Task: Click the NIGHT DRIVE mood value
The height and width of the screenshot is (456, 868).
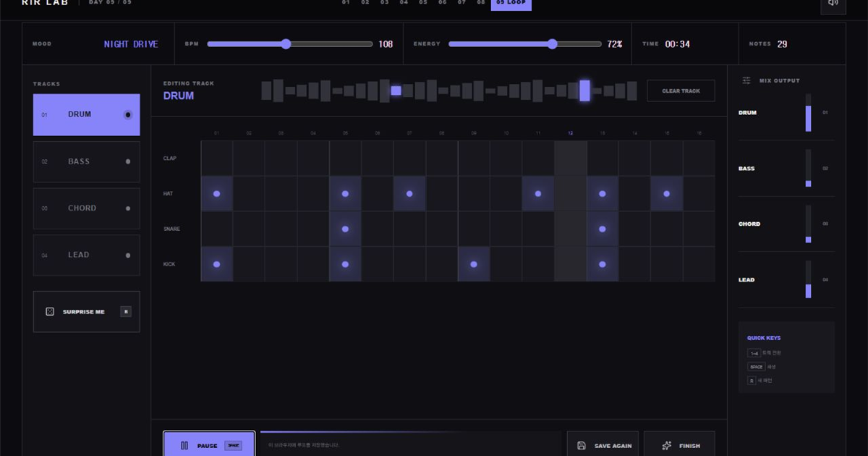Action: click(x=131, y=44)
